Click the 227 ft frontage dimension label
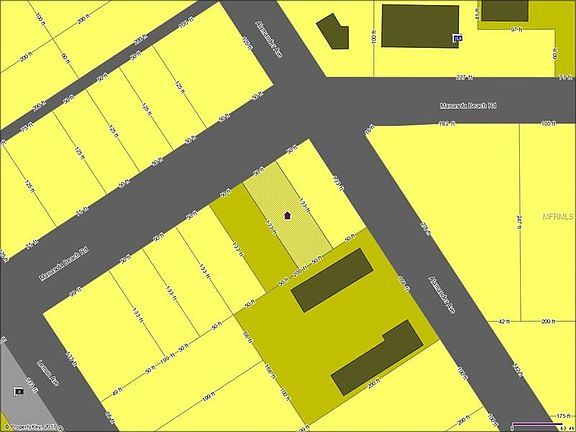Viewport: 576px width, 432px height. click(464, 77)
